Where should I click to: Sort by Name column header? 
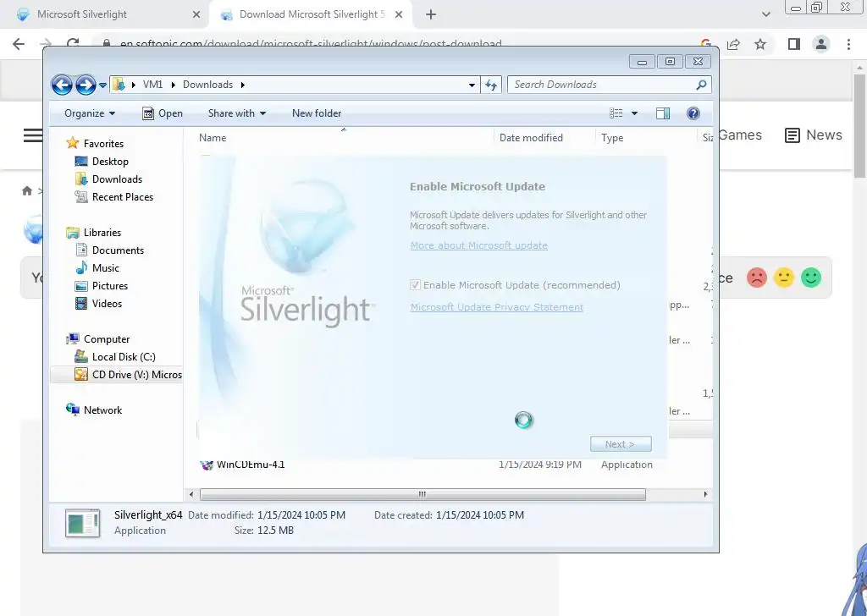point(213,138)
